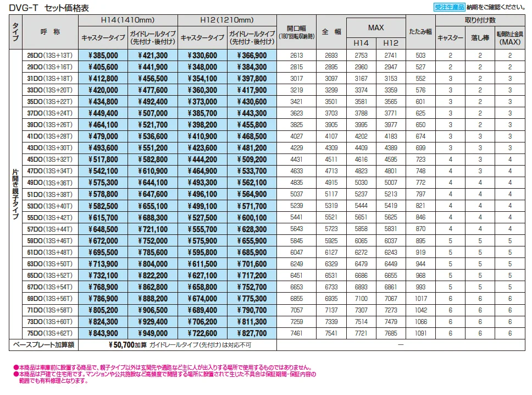Viewport: 532px width, 395px height.
Task: Click the H14(1410mm) column header
Action: pos(128,20)
